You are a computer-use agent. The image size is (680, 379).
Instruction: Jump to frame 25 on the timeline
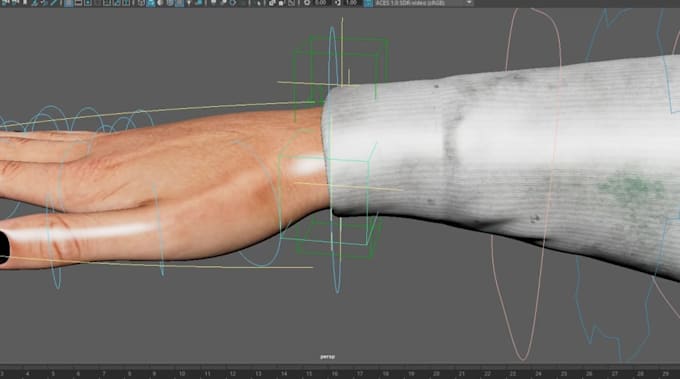563,373
